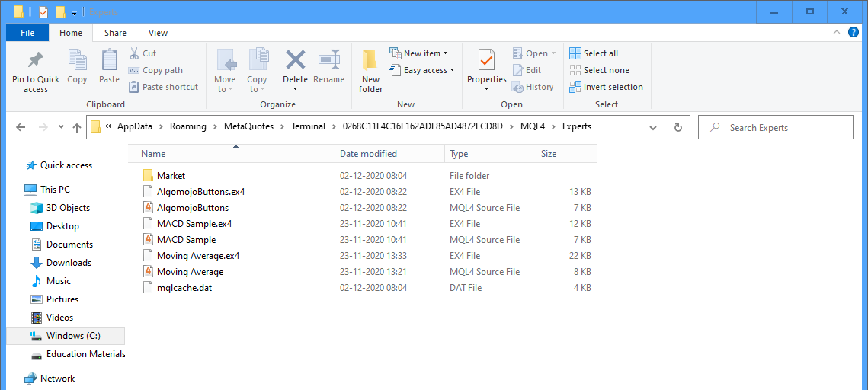Create a New folder
868x390 pixels.
pos(370,72)
